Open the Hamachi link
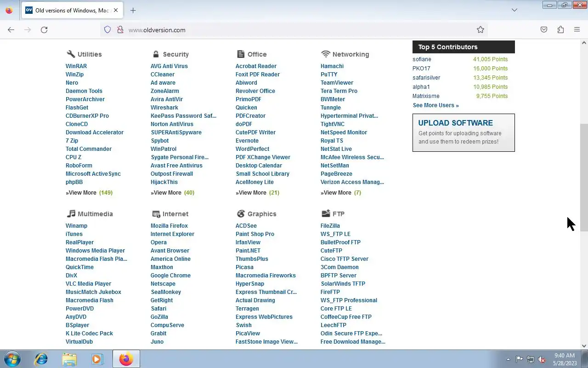The height and width of the screenshot is (368, 588). click(x=332, y=66)
